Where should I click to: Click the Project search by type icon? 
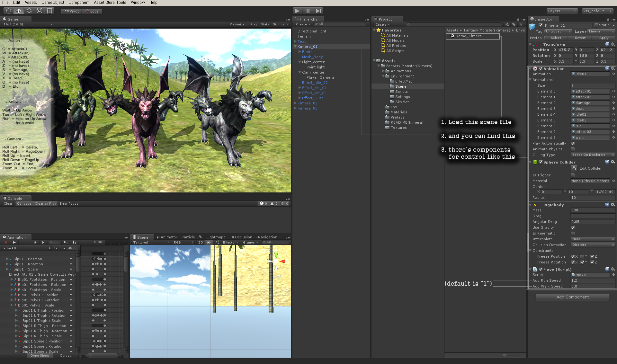507,24
